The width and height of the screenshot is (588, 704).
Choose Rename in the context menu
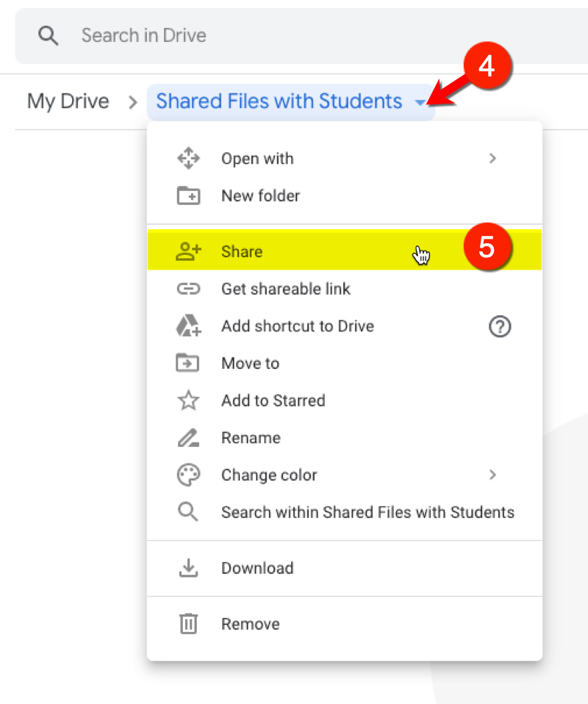pos(251,438)
